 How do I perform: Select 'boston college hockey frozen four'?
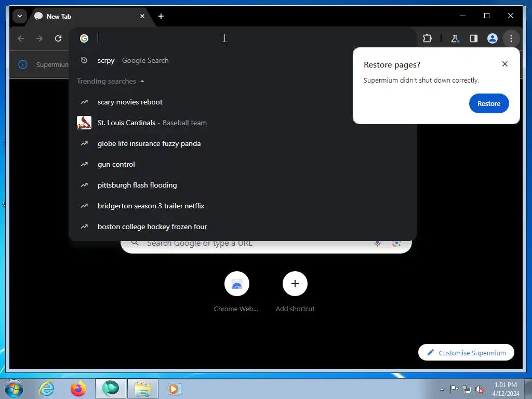(242, 227)
